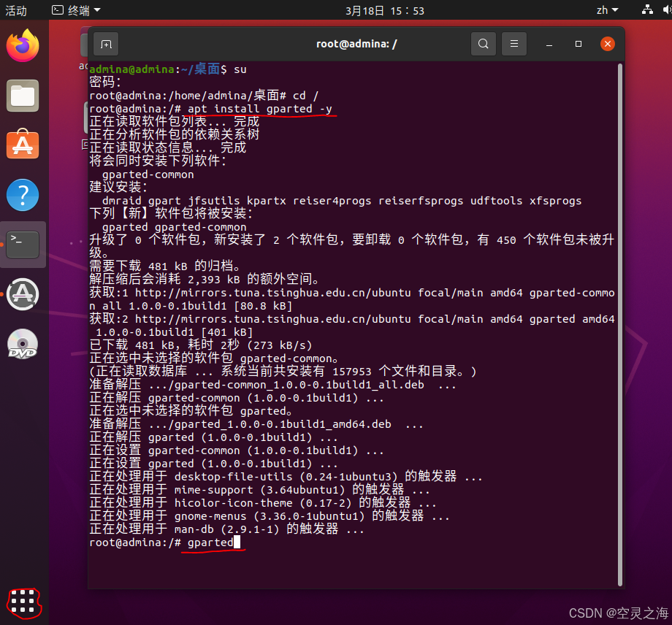
Task: Open the Activities overview
Action: point(16,10)
